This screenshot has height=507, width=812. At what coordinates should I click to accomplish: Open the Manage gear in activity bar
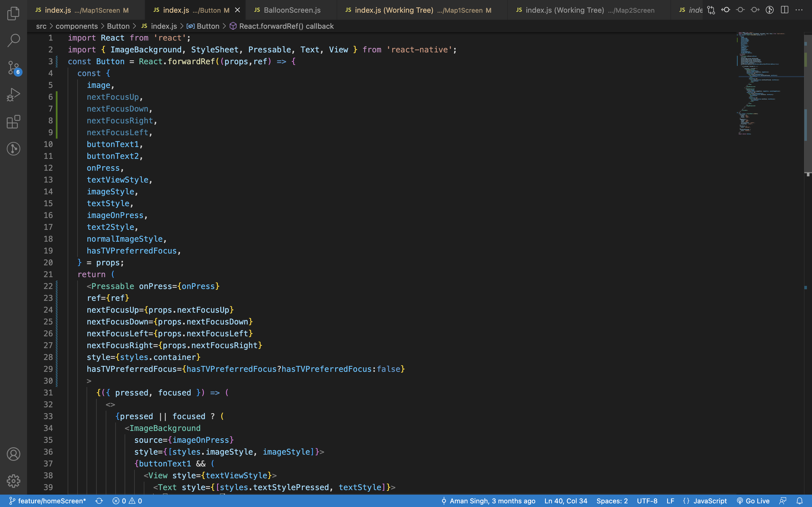14,481
